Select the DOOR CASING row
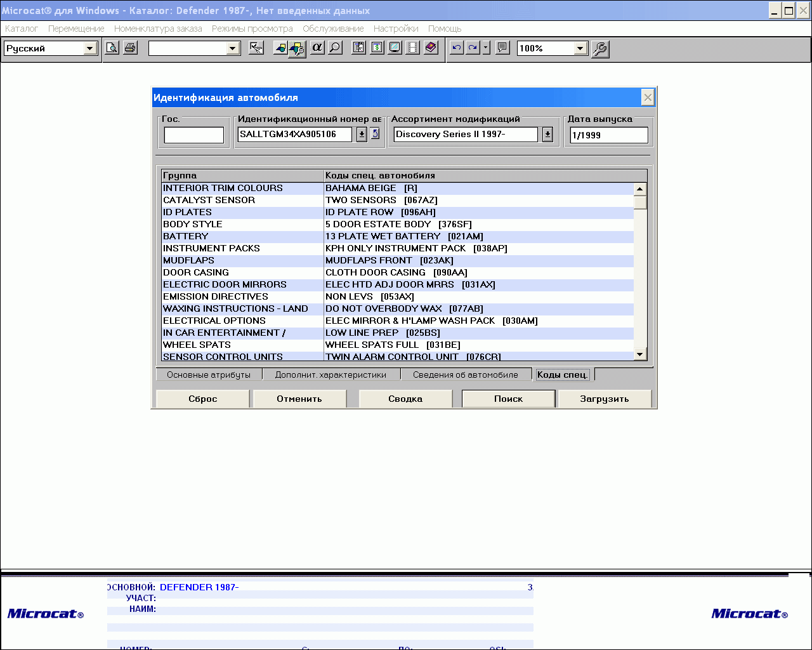 point(398,272)
